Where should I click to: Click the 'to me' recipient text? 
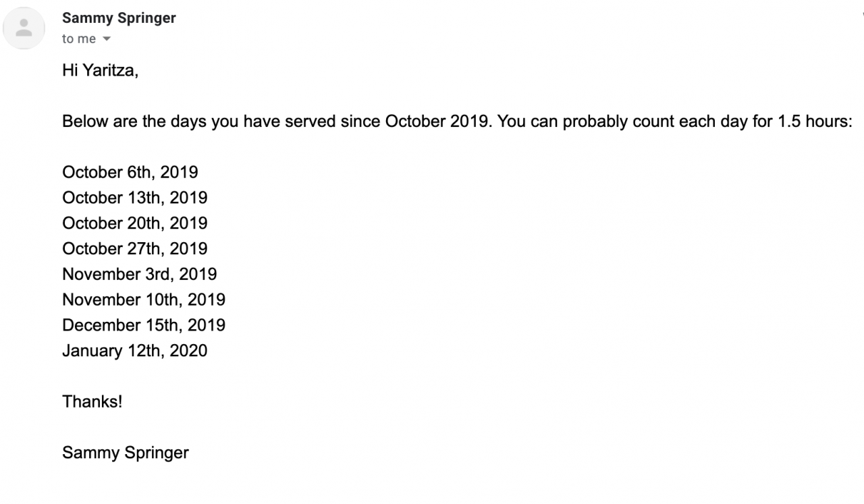(x=79, y=39)
